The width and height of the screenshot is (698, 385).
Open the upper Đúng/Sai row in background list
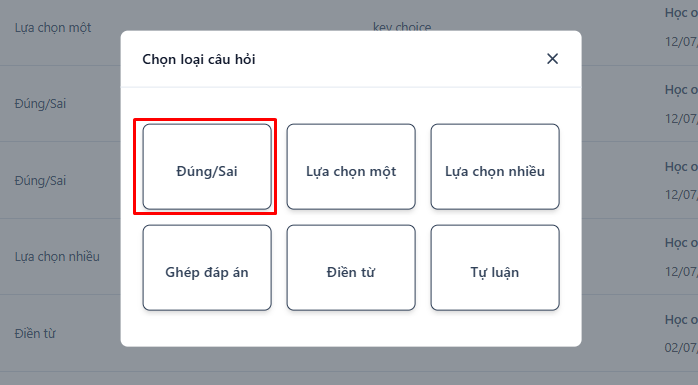point(40,104)
